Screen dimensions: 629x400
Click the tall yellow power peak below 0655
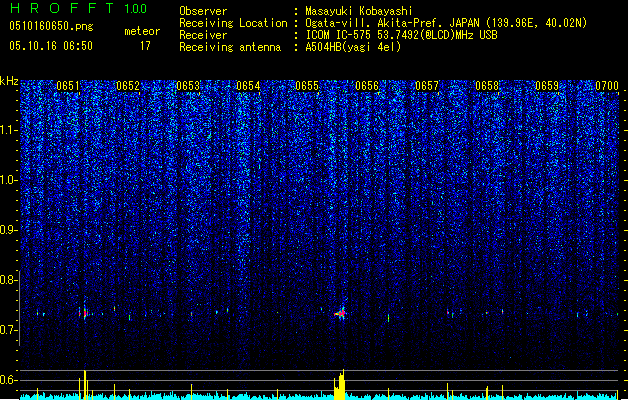[x=340, y=385]
